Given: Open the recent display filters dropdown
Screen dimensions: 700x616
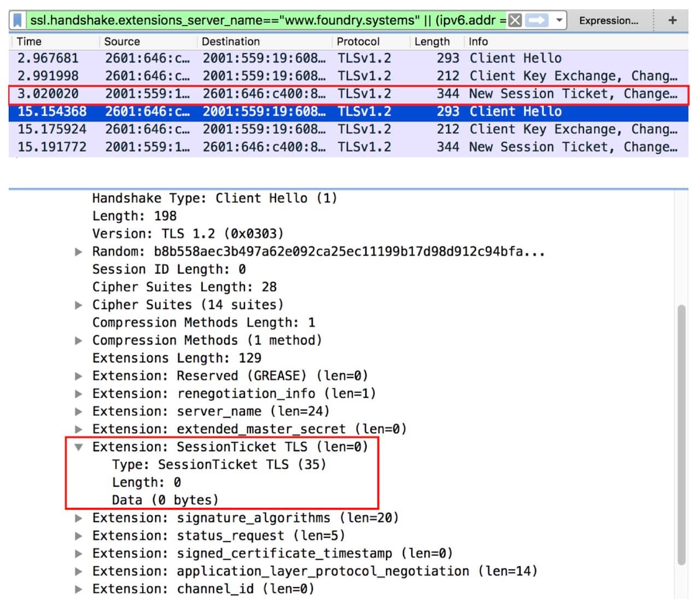Looking at the screenshot, I should pos(559,21).
